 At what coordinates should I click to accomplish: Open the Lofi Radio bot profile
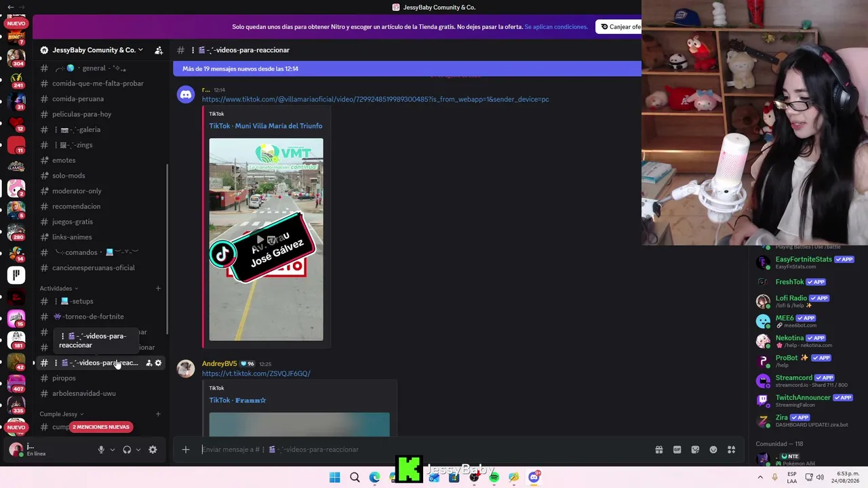pos(805,301)
